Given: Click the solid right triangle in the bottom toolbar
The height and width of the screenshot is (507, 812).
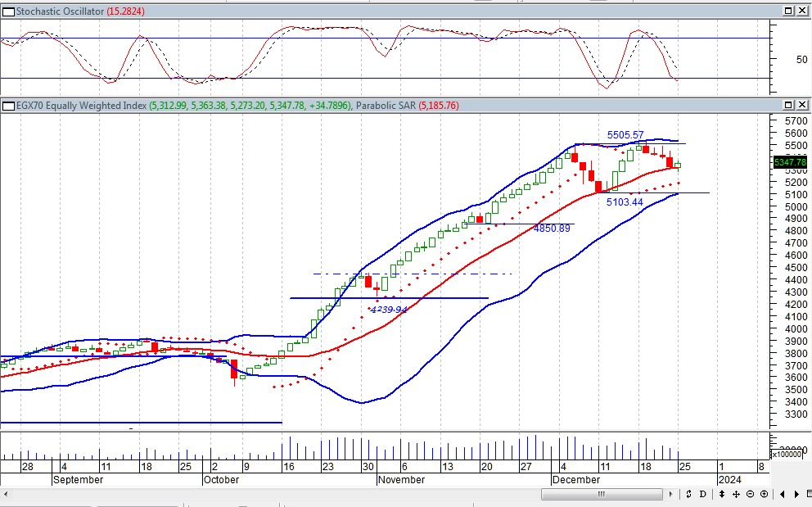Looking at the screenshot, I should click(x=796, y=494).
